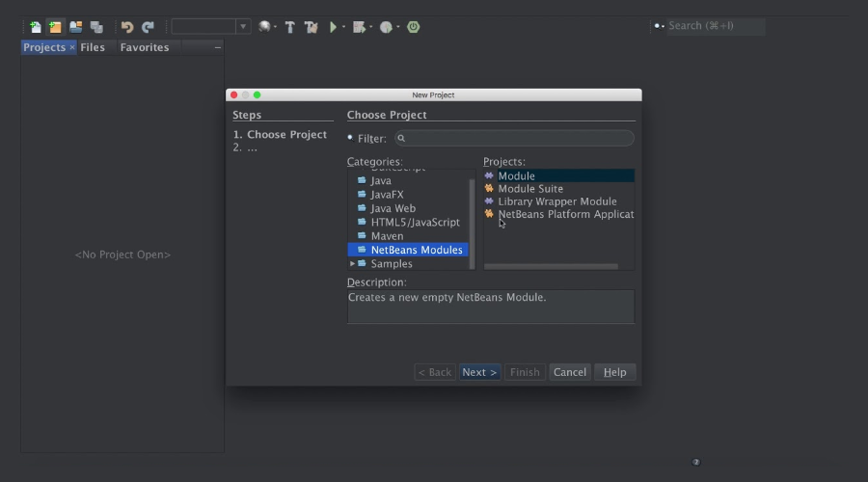
Task: Click the folder icon next to Java Web
Action: 362,208
